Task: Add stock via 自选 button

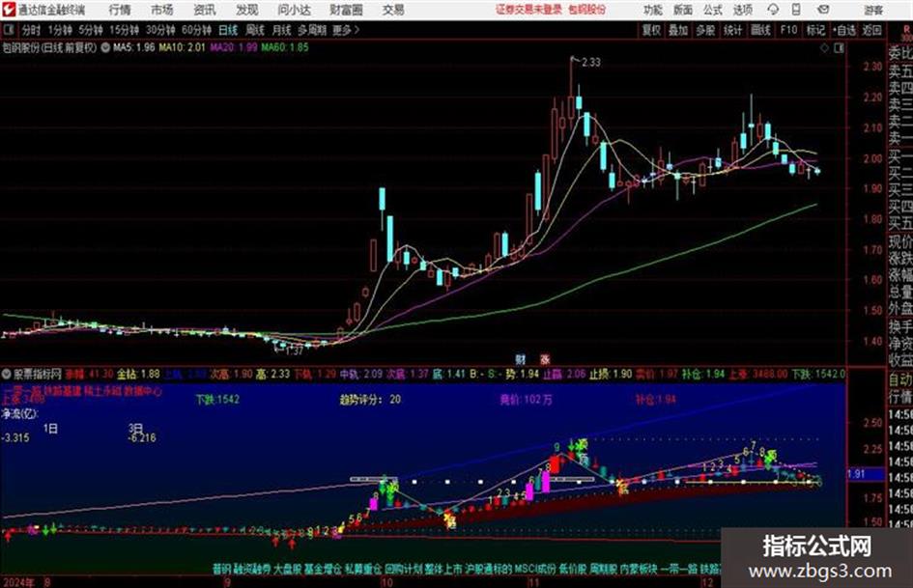Action: pos(844,30)
